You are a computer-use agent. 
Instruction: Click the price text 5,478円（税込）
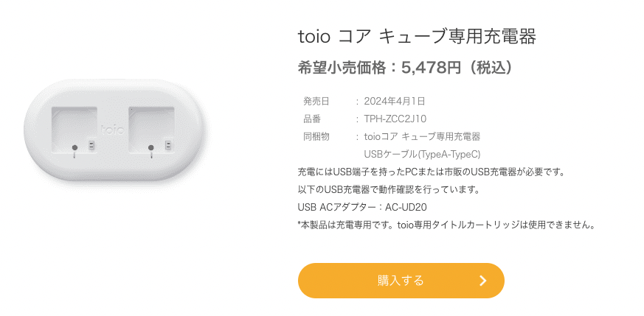pyautogui.click(x=458, y=68)
